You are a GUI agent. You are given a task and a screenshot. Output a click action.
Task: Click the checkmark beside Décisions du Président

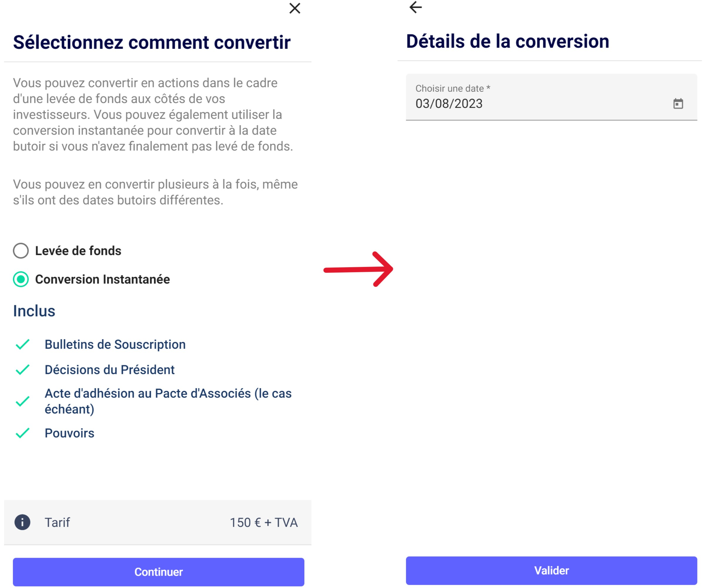[23, 370]
